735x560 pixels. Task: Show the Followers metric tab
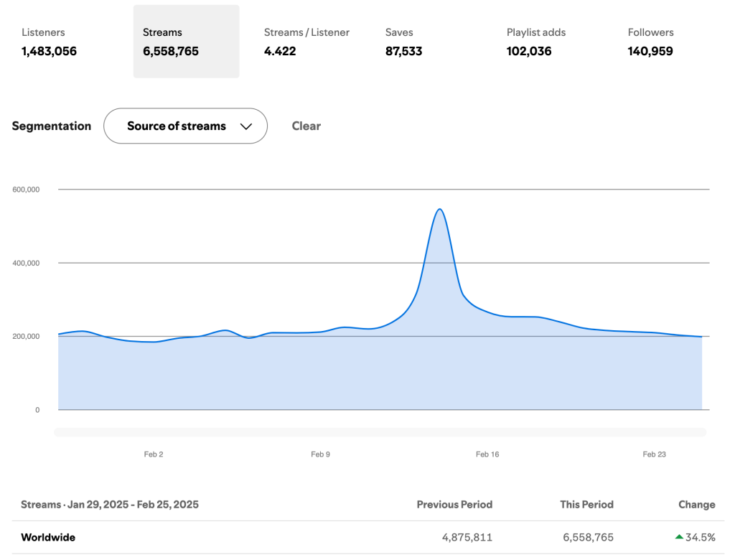[x=671, y=41]
